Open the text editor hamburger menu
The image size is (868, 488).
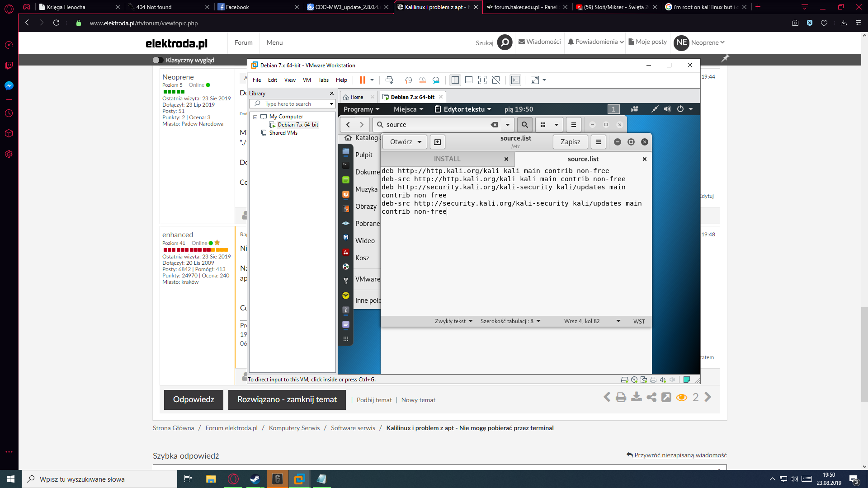click(x=599, y=142)
